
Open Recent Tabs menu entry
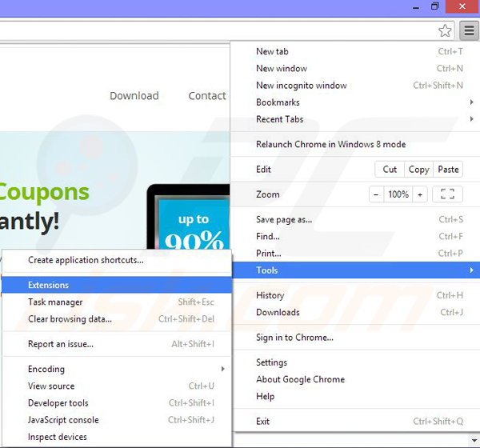tap(356, 119)
